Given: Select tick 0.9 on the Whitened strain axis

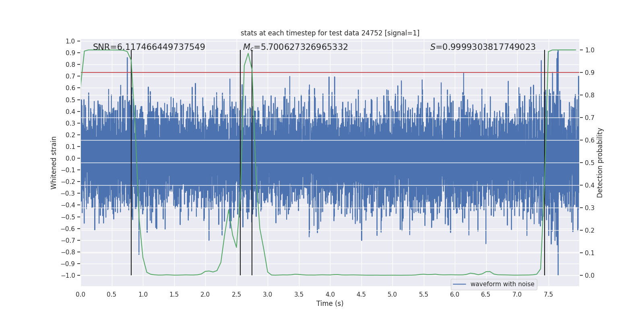Looking at the screenshot, I should [x=70, y=53].
